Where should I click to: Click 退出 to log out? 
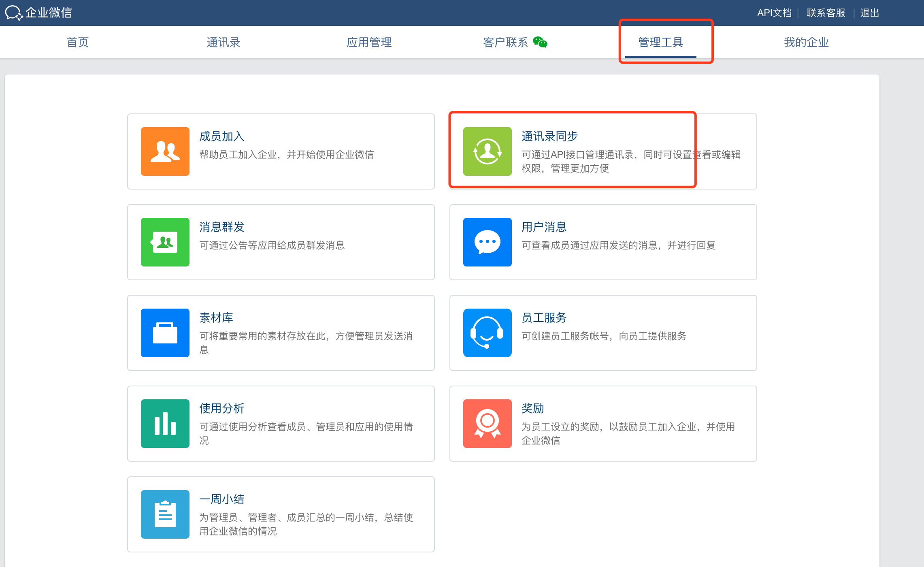click(870, 13)
